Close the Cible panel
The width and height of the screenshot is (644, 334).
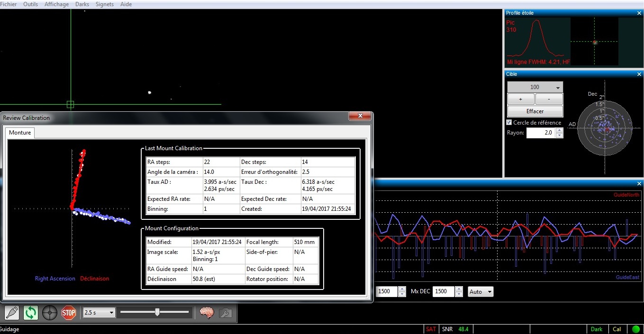pyautogui.click(x=639, y=74)
